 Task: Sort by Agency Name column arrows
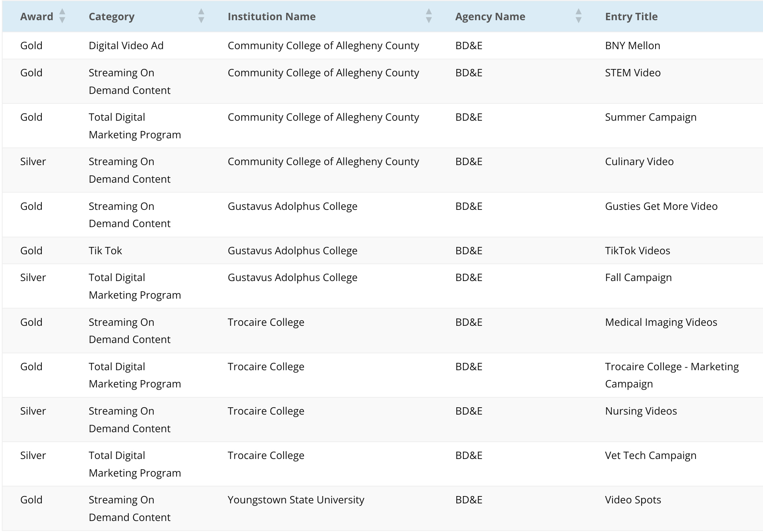578,16
